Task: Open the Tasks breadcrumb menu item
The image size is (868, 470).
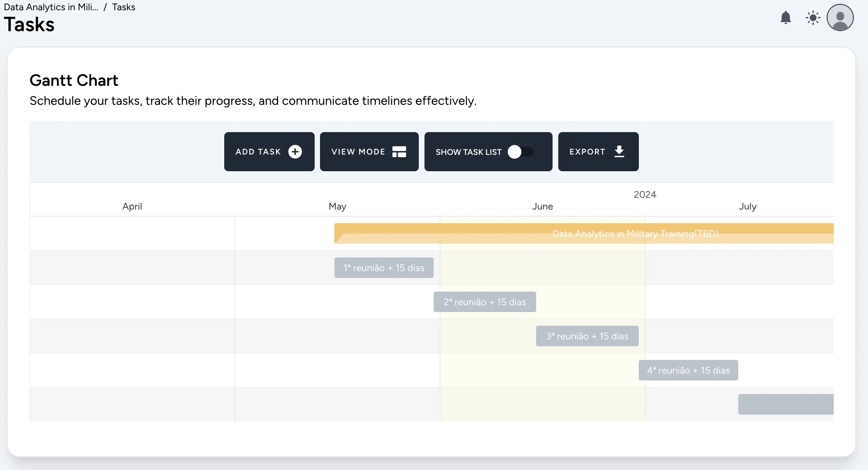Action: pyautogui.click(x=124, y=7)
